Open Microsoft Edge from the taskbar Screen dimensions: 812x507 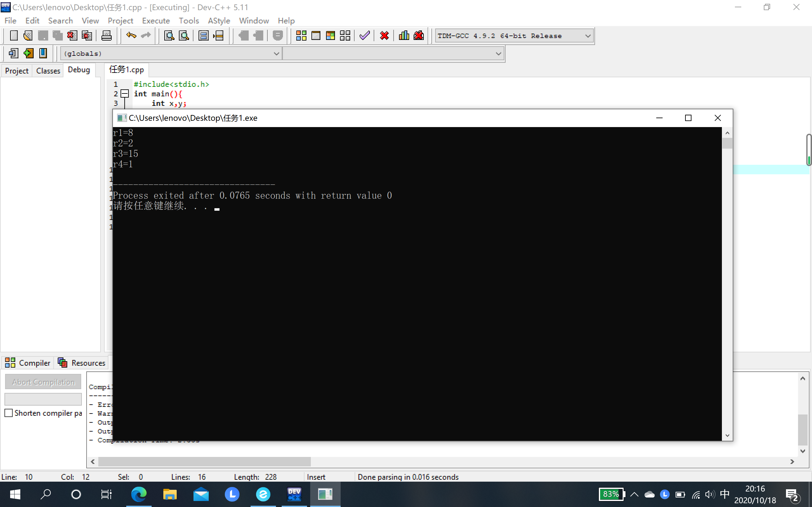click(x=139, y=494)
